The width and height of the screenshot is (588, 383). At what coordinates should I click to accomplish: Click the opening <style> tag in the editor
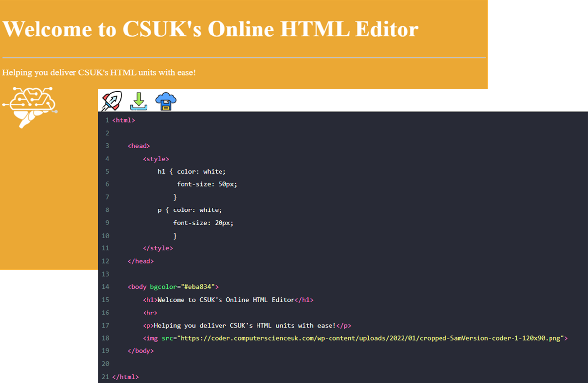(x=156, y=159)
